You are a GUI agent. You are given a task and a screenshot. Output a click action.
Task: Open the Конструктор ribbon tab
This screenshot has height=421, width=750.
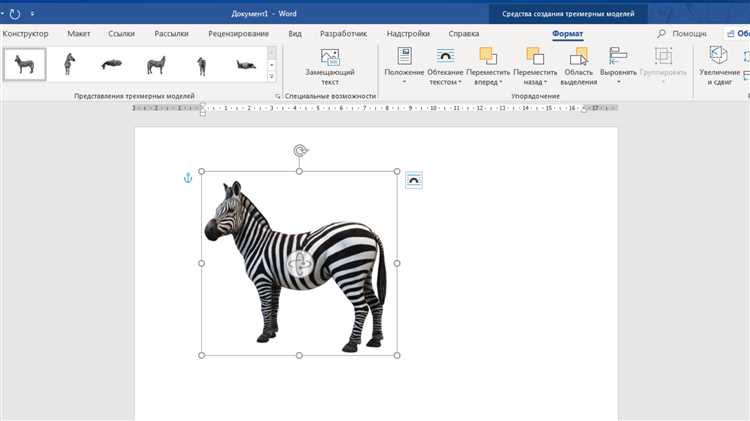click(x=25, y=34)
